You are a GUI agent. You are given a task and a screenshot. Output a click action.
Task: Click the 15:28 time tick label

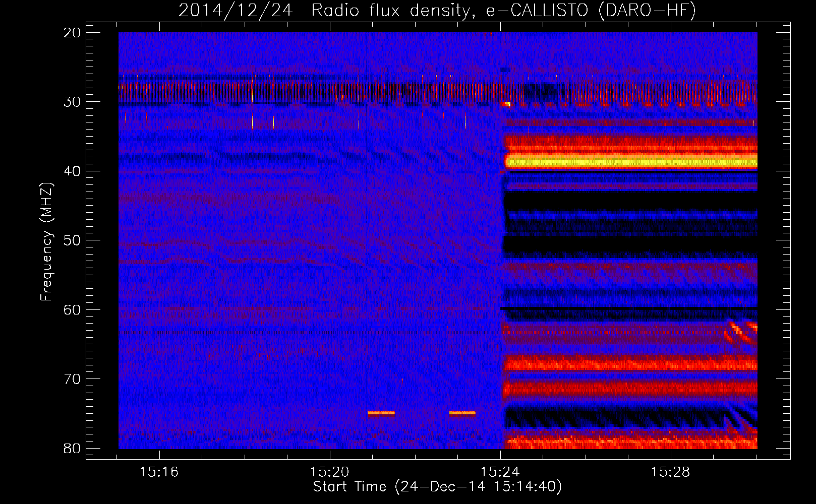click(670, 472)
